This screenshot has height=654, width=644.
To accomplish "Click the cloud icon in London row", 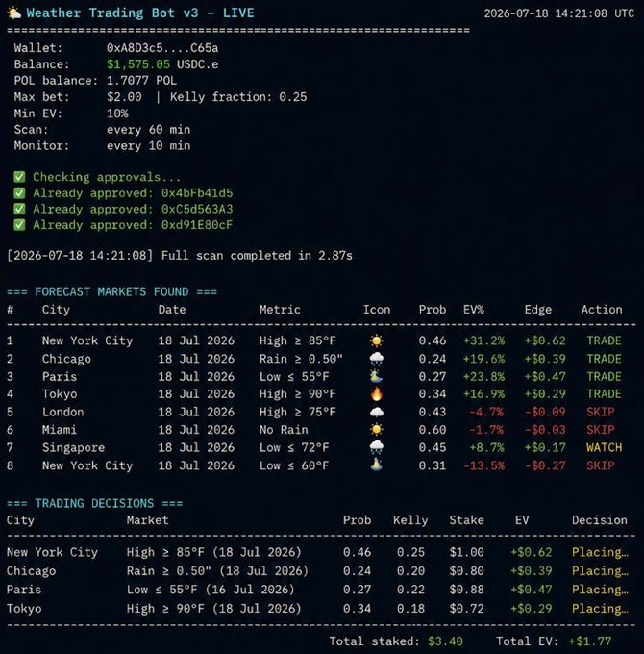I will (377, 412).
